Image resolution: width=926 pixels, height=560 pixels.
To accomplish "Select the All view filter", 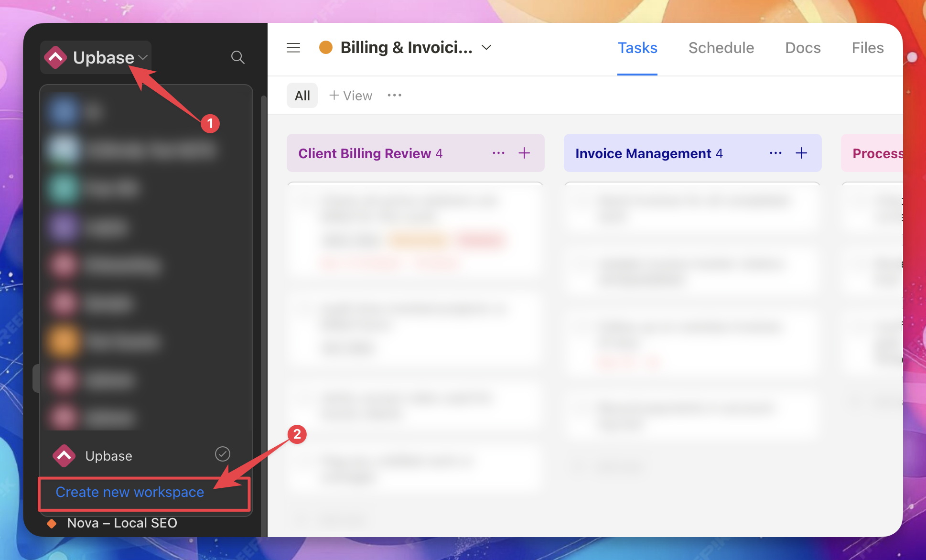I will 302,96.
